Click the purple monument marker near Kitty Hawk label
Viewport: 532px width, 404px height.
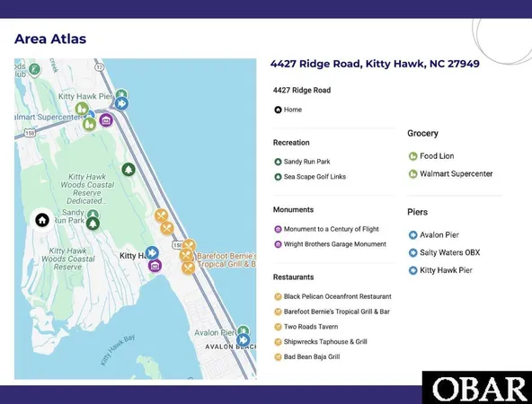155,266
